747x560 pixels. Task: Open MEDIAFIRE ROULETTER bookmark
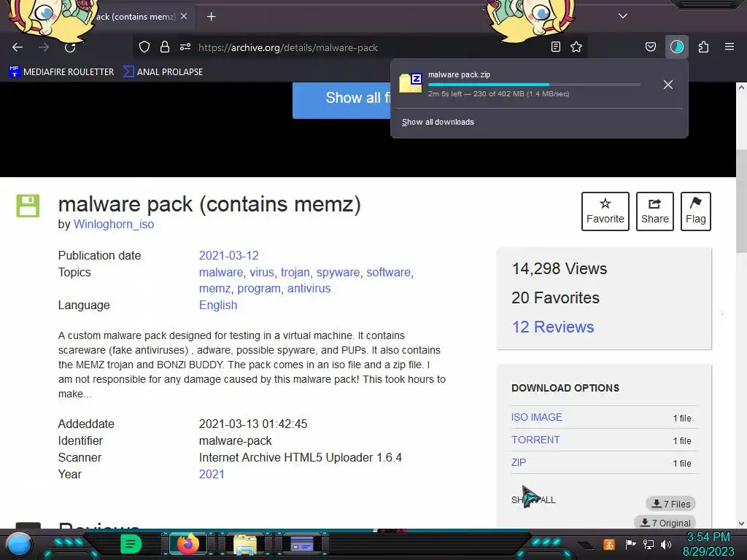(x=61, y=72)
